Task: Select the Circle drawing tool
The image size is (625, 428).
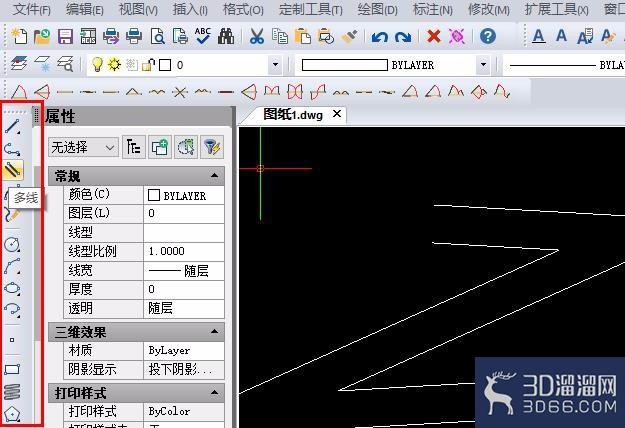Action: pyautogui.click(x=12, y=244)
